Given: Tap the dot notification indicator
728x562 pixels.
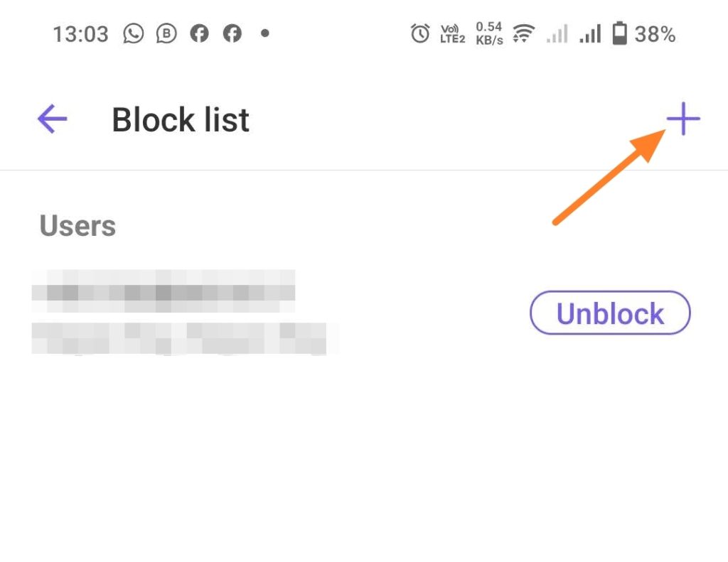Looking at the screenshot, I should [x=264, y=33].
